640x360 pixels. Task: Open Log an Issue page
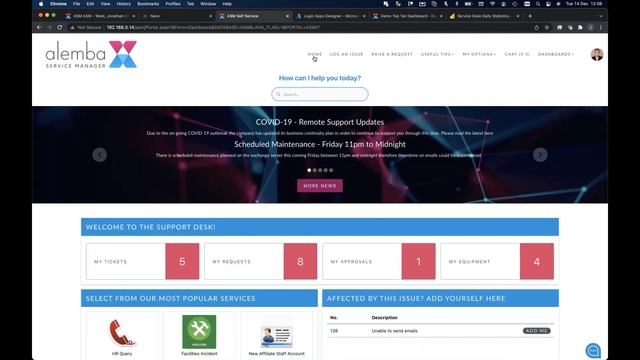346,54
